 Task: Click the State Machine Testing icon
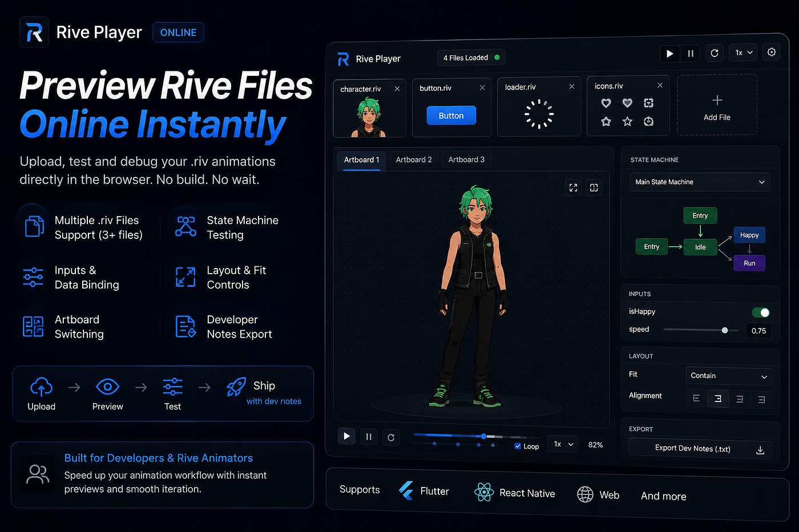pos(185,226)
